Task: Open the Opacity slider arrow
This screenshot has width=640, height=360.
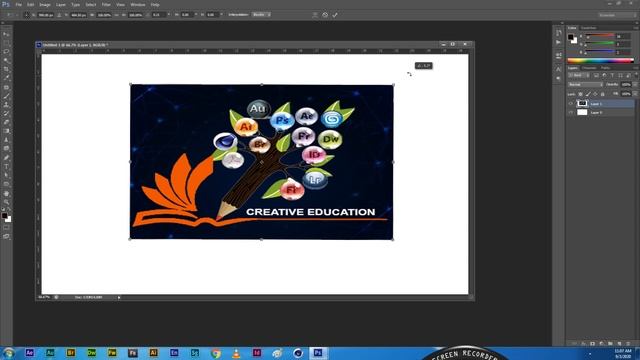Action: (634, 84)
